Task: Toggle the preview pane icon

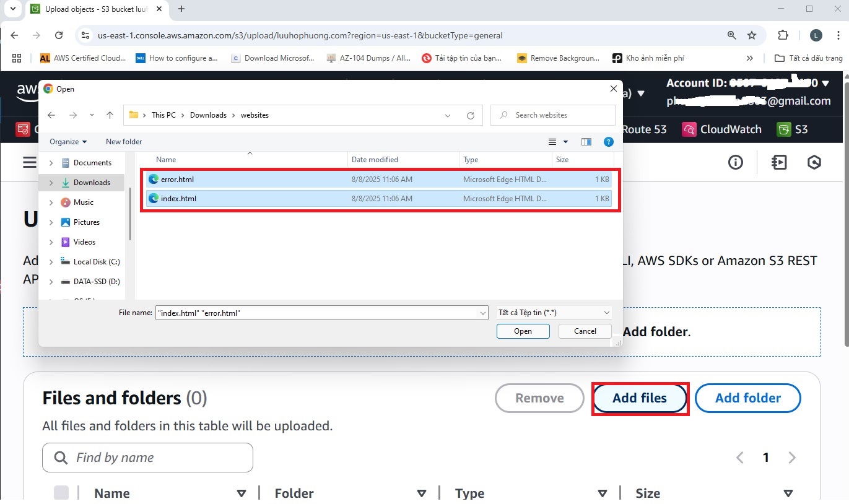Action: [x=586, y=142]
